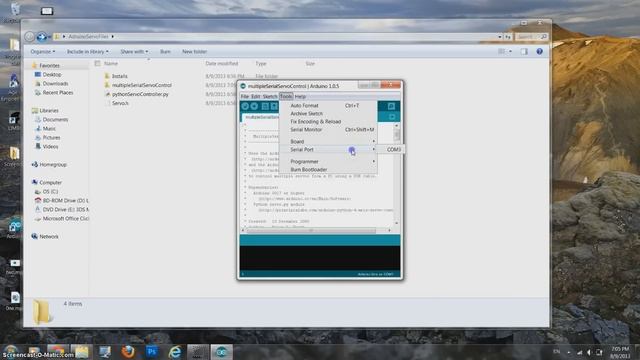Open the Arduino Edit menu
640x360 pixels.
[256, 97]
